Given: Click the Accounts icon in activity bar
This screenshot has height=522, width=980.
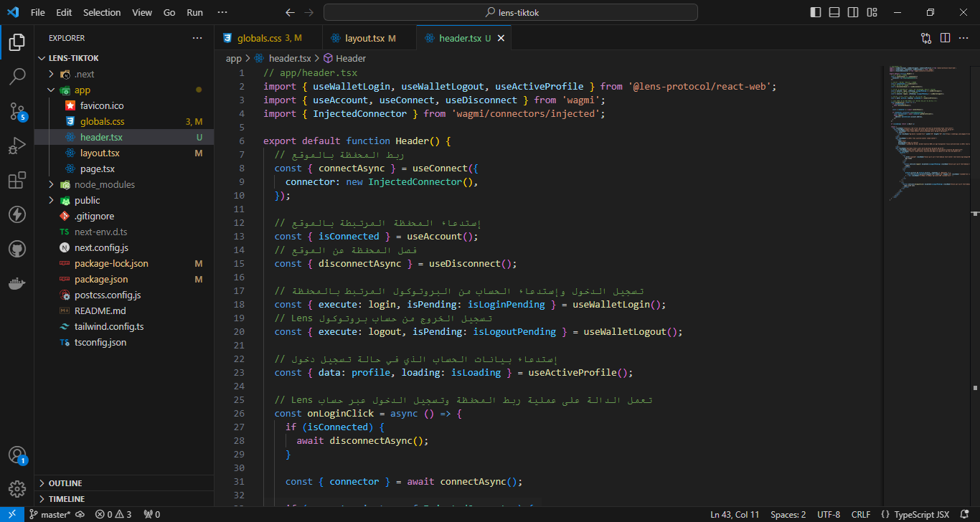Looking at the screenshot, I should coord(17,455).
